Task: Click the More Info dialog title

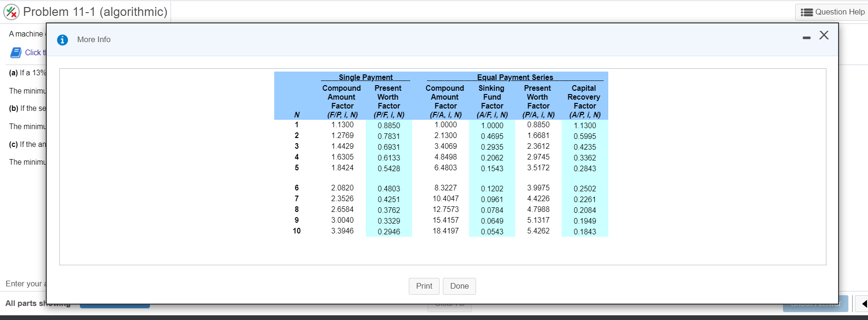Action: click(x=94, y=40)
